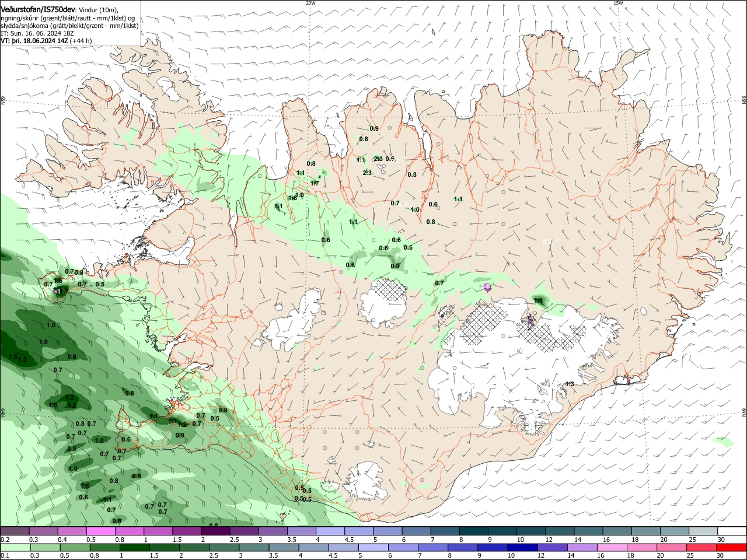Screen dimensions: 747x560
Task: Select the palest green 0.1 swatch in the lower legend row
Action: pyautogui.click(x=15, y=547)
